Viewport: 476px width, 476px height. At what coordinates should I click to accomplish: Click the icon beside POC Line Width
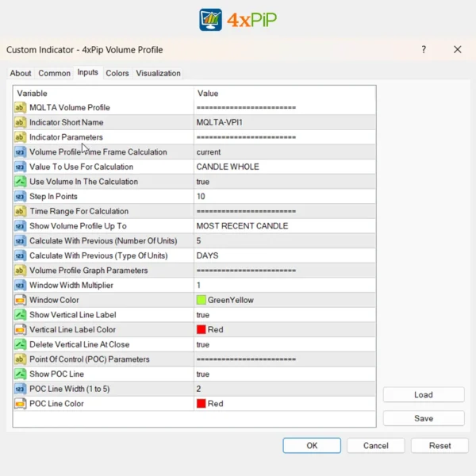click(21, 389)
